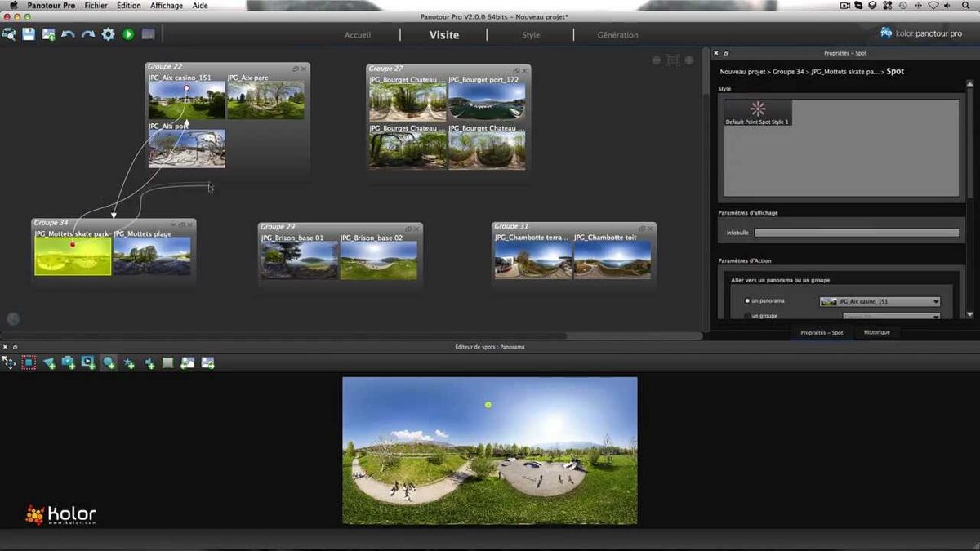Click in the Infobulle text field
The image size is (980, 551).
pyautogui.click(x=857, y=233)
